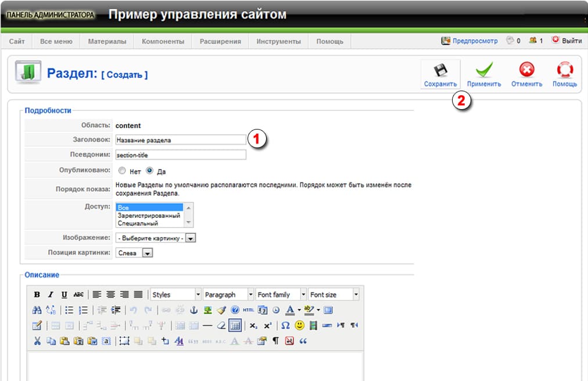Click the Omega special character icon

[x=285, y=325]
